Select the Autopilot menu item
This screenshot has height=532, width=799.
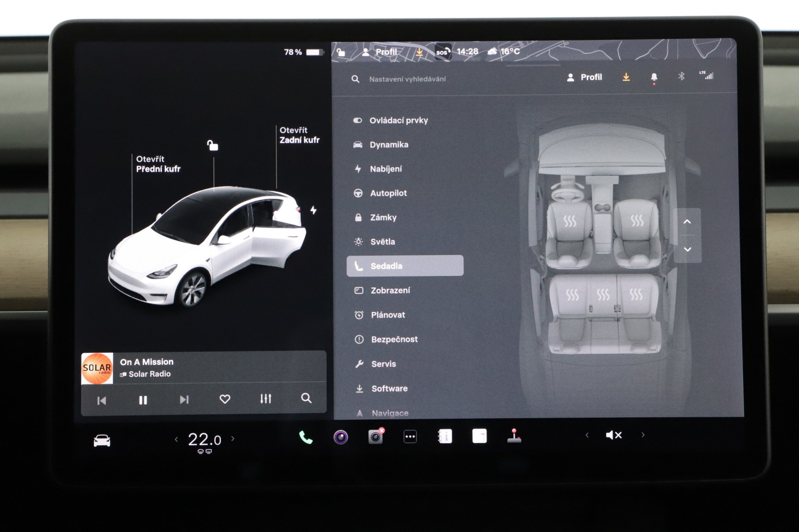pos(388,193)
